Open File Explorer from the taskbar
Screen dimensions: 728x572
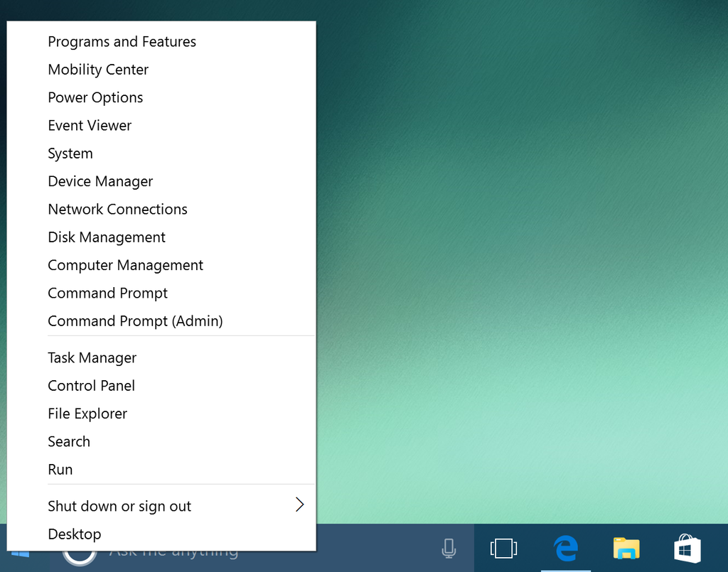point(626,548)
